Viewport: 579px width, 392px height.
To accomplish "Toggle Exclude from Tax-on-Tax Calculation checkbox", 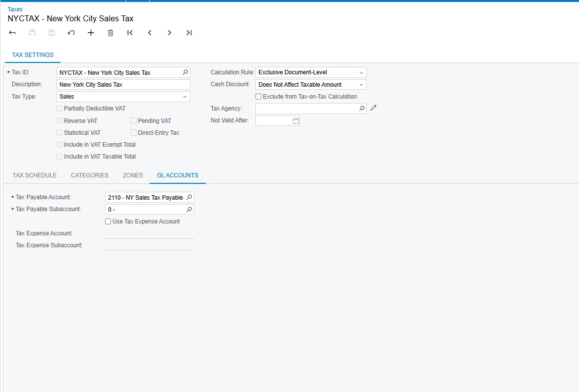I will (x=258, y=97).
